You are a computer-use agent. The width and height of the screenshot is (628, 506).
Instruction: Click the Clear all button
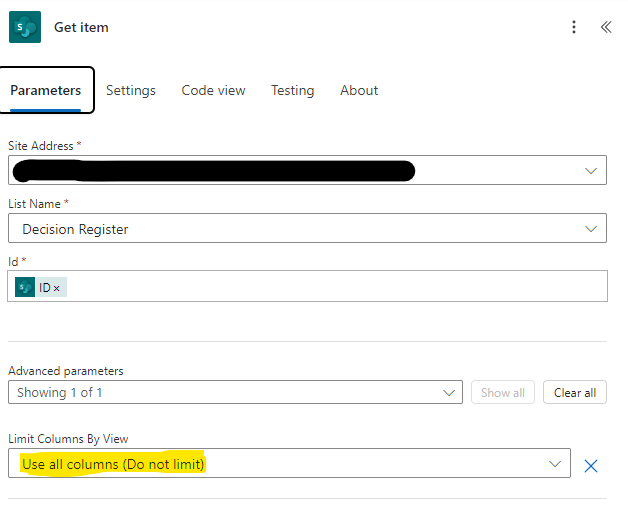coord(575,393)
